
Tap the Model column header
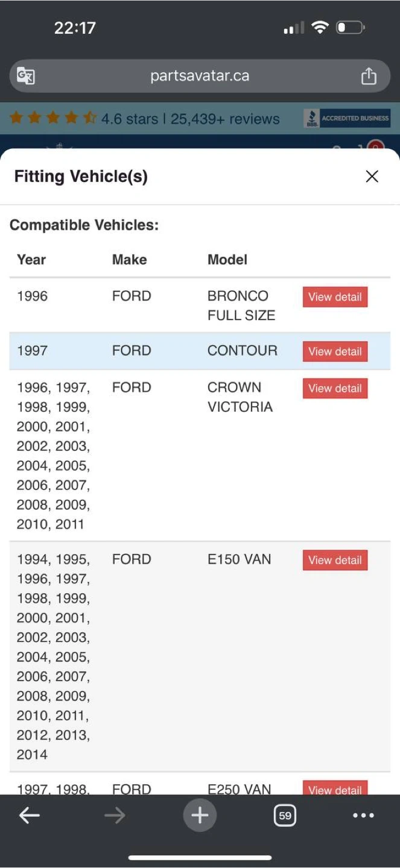click(227, 260)
